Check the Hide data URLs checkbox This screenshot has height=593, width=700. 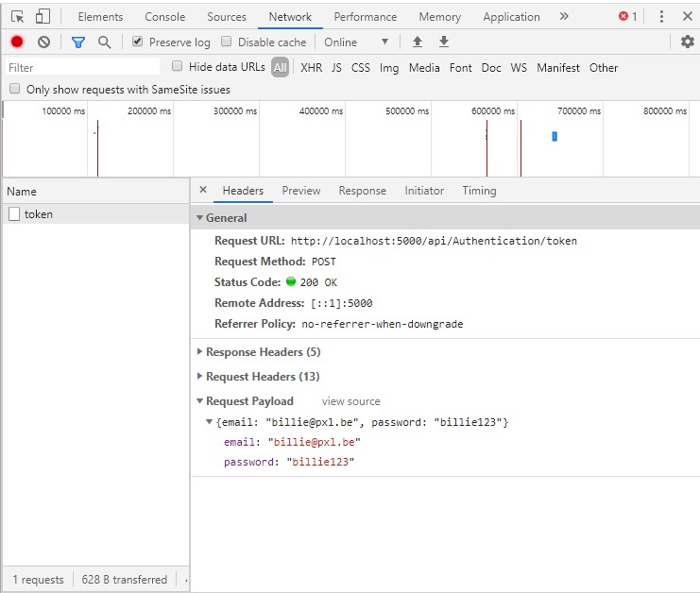tap(178, 66)
